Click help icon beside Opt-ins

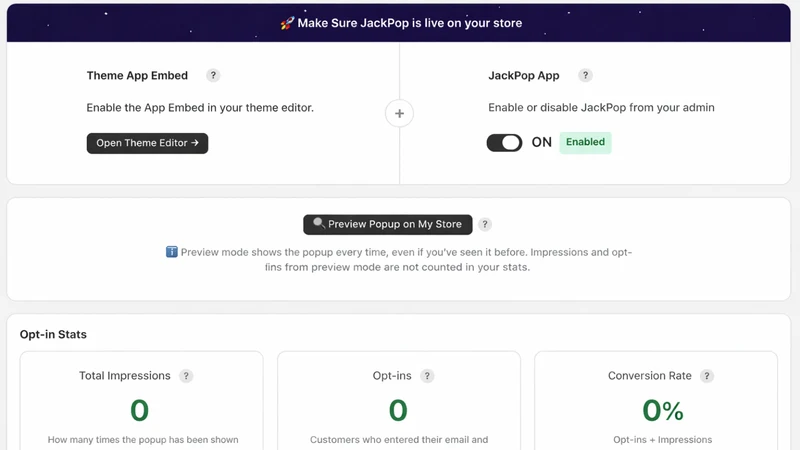(427, 376)
